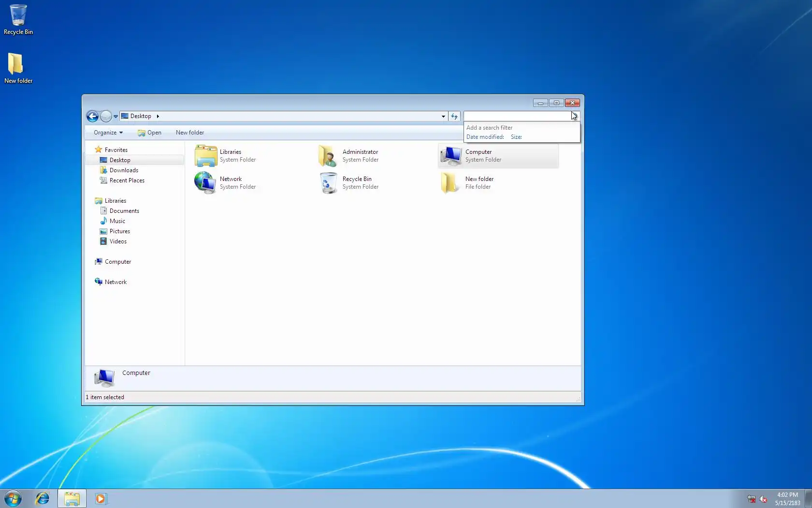Click the Open toolbar button

pos(150,133)
